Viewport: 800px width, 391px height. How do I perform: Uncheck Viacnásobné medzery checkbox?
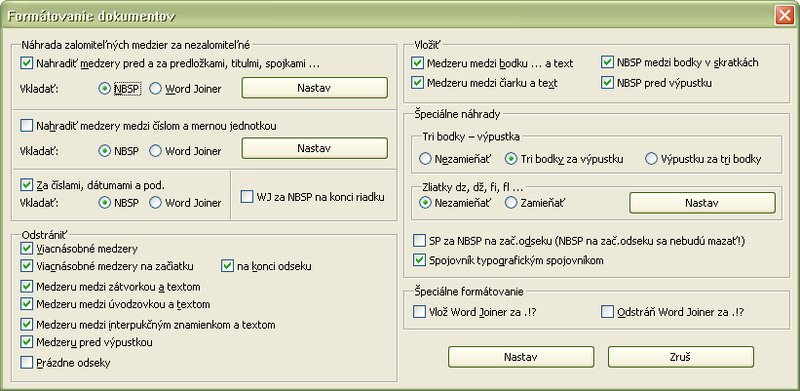point(27,249)
